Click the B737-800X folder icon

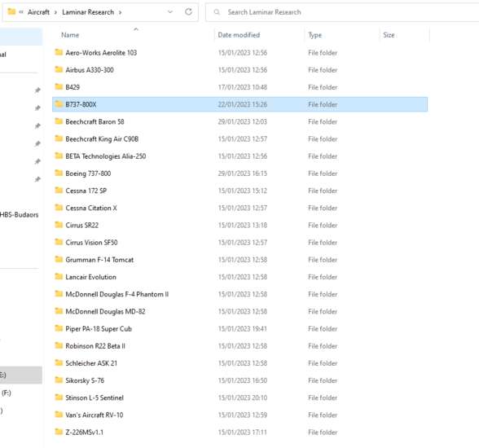point(59,103)
